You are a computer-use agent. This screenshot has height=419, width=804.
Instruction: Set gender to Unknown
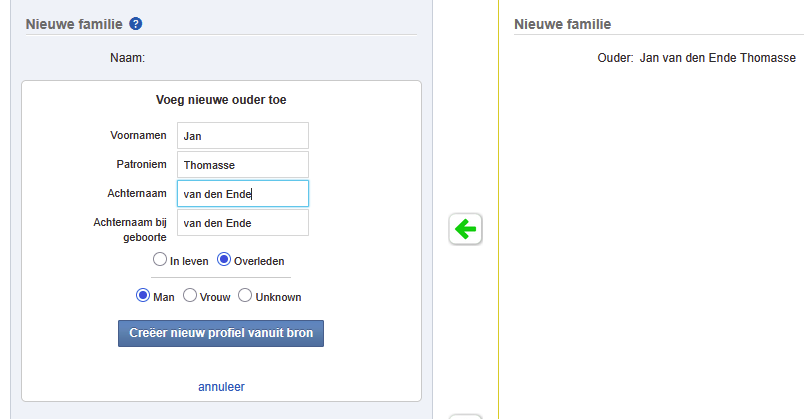click(x=244, y=296)
